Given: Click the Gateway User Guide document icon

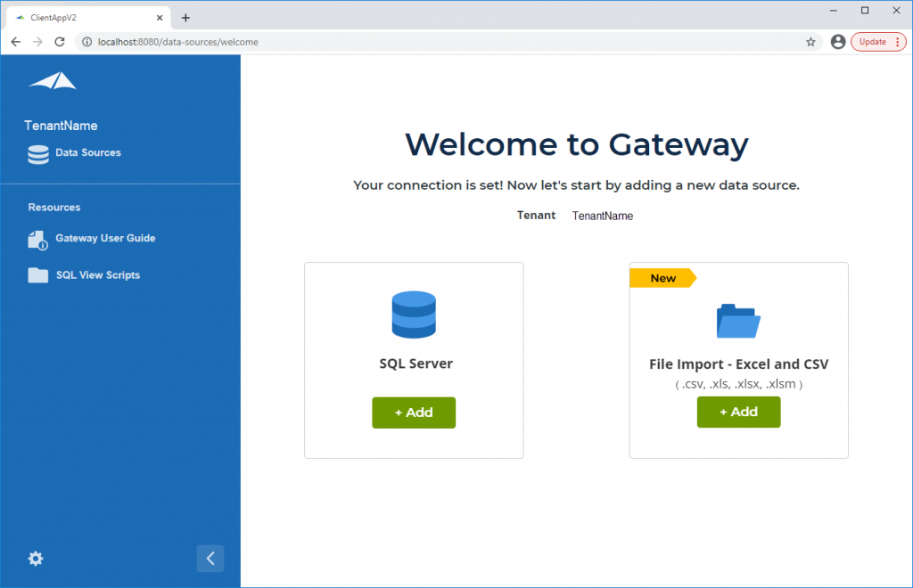Looking at the screenshot, I should pyautogui.click(x=37, y=240).
